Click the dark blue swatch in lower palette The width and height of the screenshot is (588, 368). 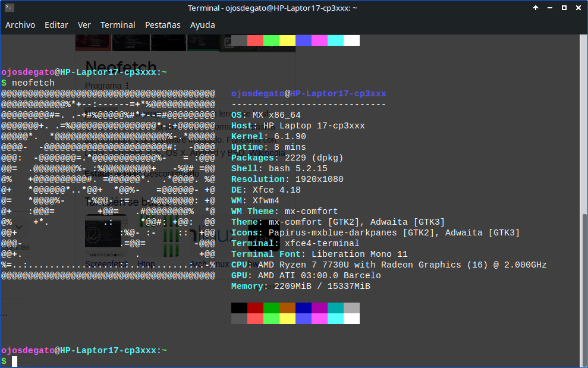pyautogui.click(x=303, y=308)
